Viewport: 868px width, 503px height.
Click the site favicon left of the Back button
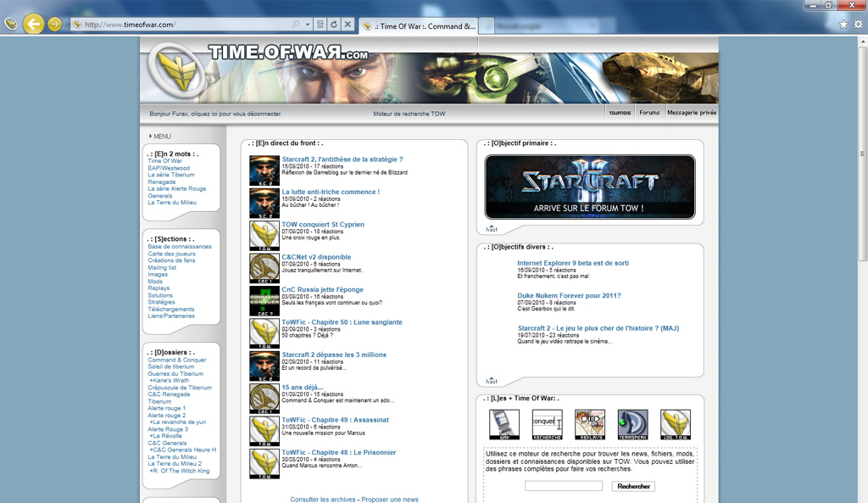pos(10,24)
